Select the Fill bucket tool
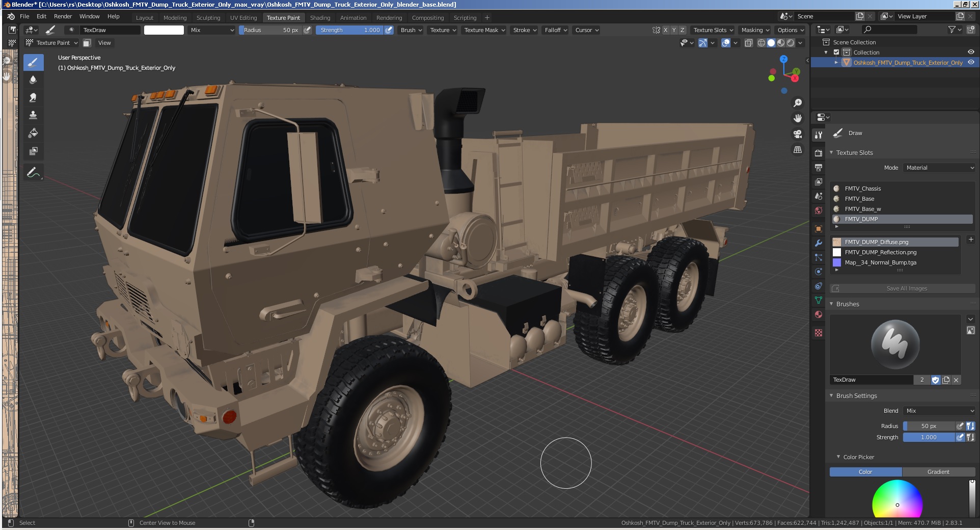 pyautogui.click(x=33, y=133)
